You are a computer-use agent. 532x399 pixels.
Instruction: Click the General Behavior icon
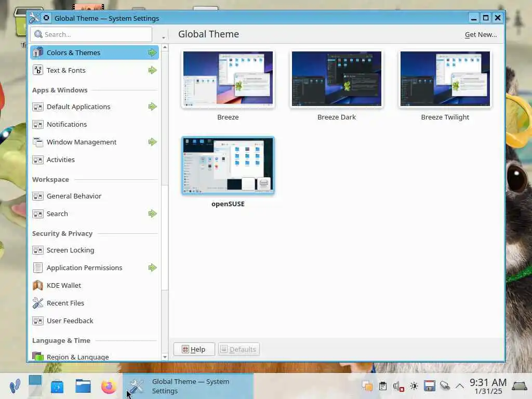(37, 196)
